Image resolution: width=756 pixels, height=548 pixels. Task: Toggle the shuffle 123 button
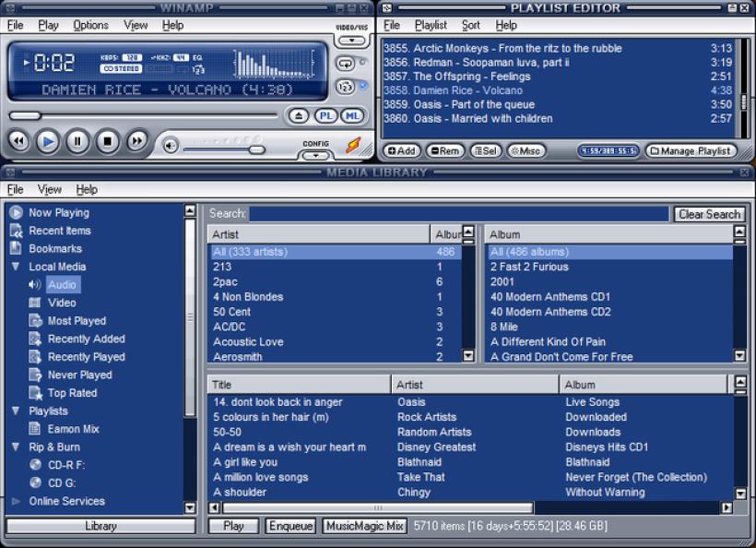345,87
